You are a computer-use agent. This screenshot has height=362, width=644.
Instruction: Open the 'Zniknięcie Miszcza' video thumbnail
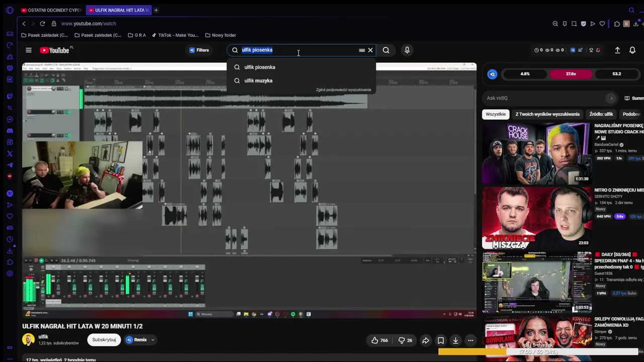pos(536,218)
